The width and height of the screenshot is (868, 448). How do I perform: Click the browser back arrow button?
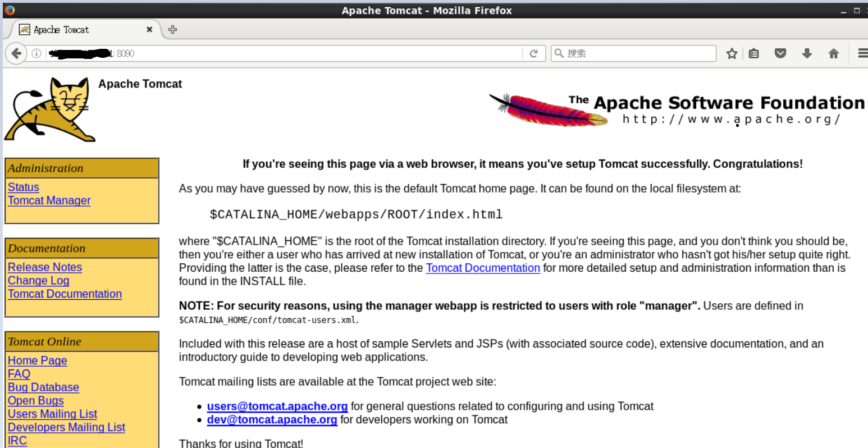[16, 53]
